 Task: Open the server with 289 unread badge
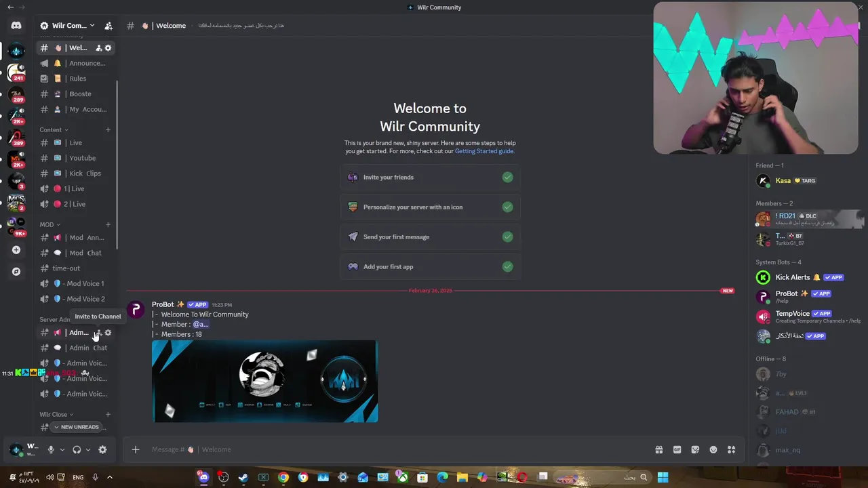click(16, 94)
